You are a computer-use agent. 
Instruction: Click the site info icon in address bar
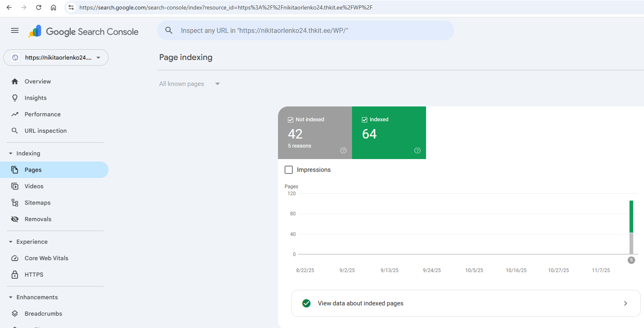[71, 7]
